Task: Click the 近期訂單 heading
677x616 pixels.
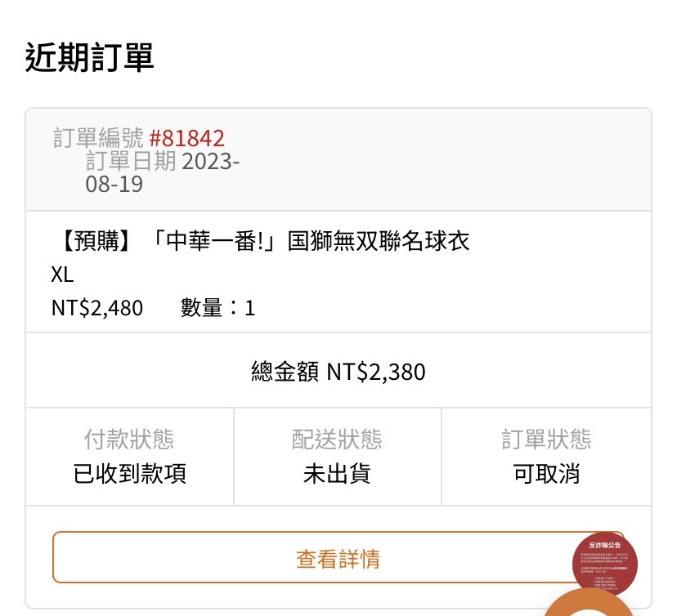Action: pos(90,58)
